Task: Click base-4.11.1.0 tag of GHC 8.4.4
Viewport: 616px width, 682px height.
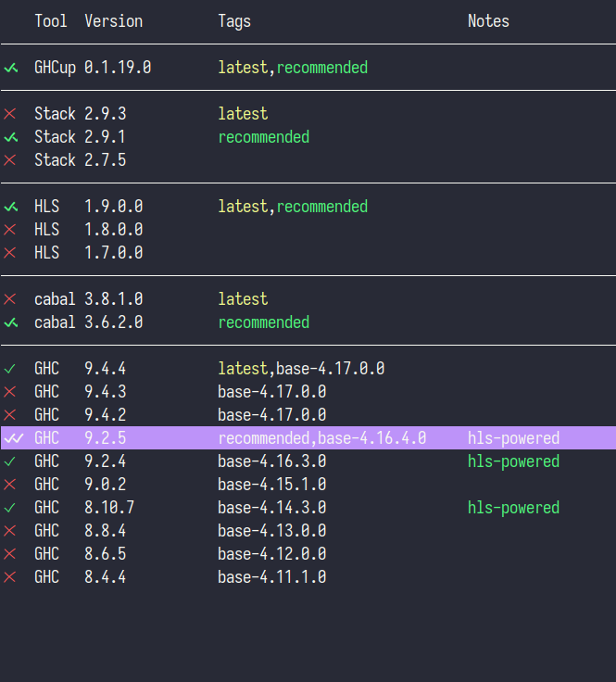Action: 271,576
